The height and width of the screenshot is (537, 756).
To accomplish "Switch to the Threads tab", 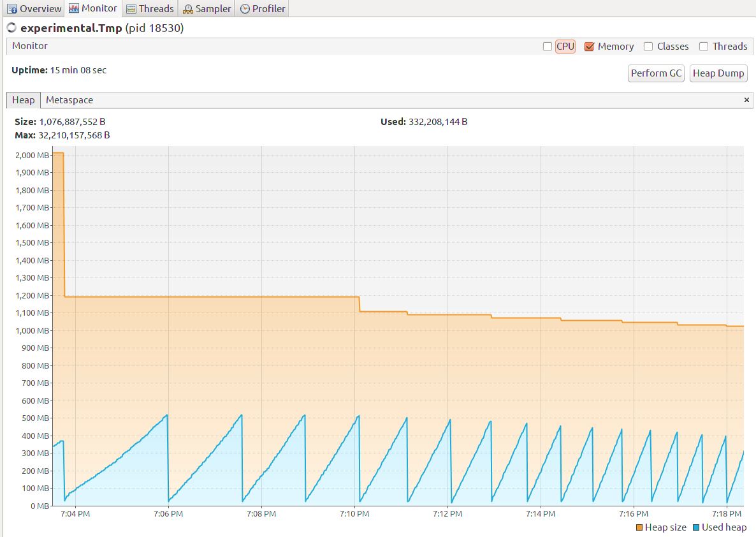I will point(150,9).
